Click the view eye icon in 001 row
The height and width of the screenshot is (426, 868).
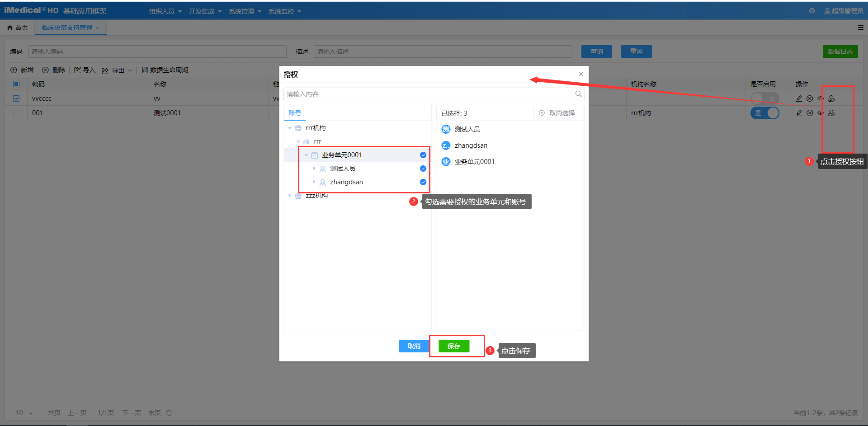click(x=821, y=113)
